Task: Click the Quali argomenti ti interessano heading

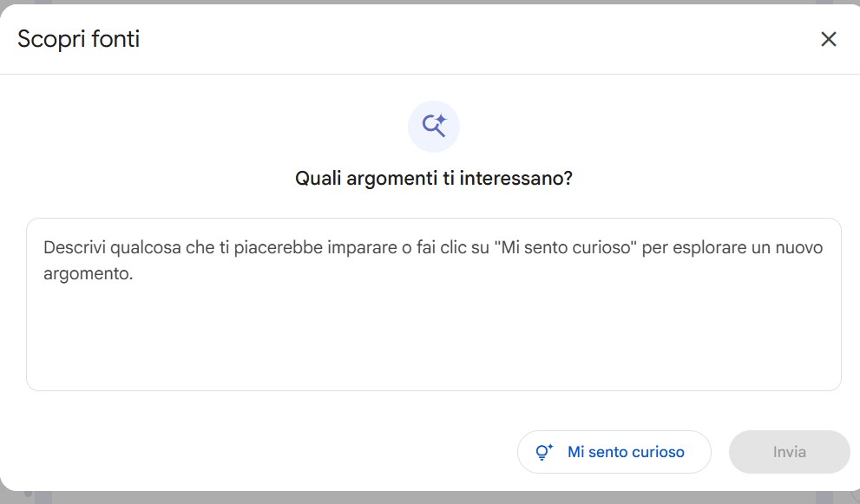Action: point(434,177)
